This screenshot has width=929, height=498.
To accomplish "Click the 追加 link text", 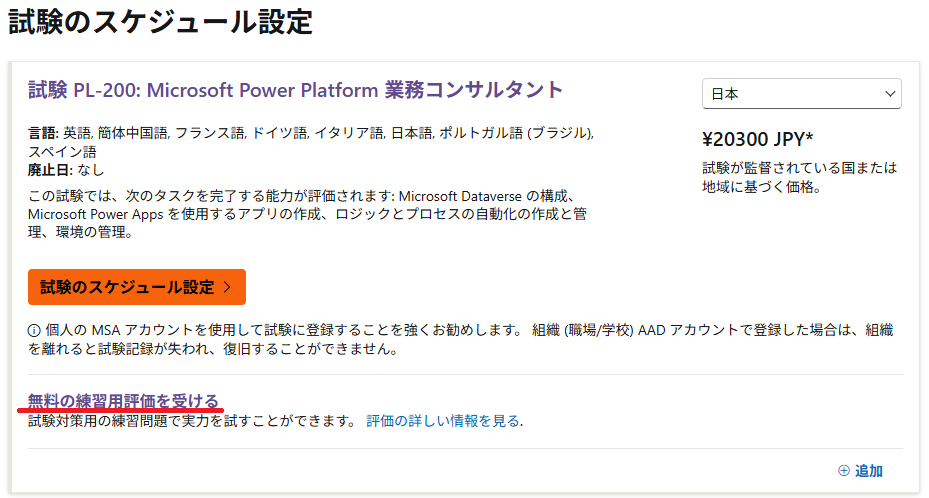I will [x=869, y=471].
